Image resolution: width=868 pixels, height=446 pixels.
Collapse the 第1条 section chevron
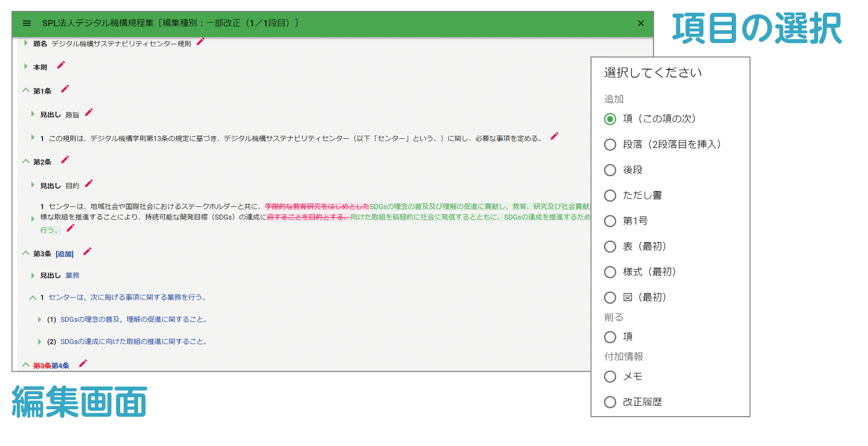tap(26, 90)
